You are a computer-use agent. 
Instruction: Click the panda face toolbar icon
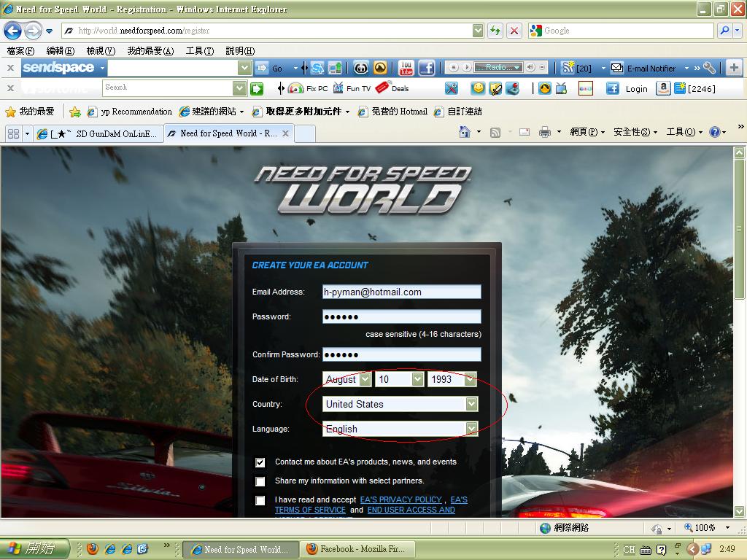[361, 68]
